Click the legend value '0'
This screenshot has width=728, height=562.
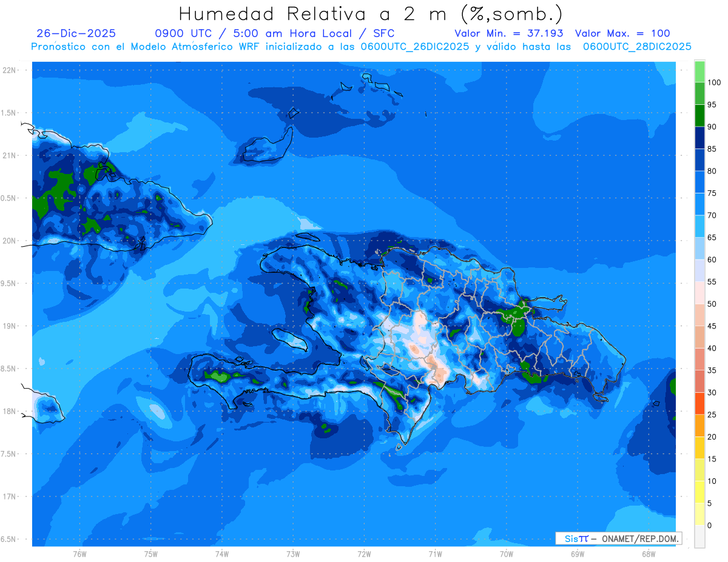[710, 526]
